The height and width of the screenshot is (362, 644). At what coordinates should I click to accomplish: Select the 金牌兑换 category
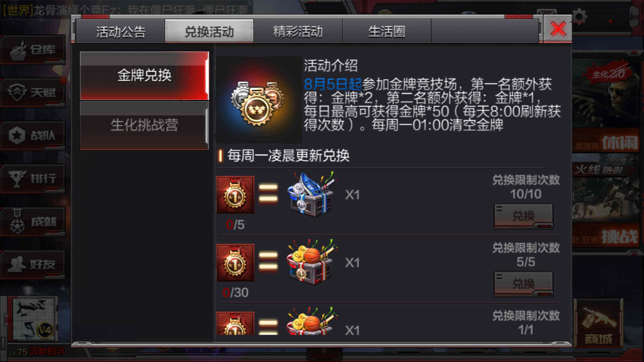tap(144, 75)
